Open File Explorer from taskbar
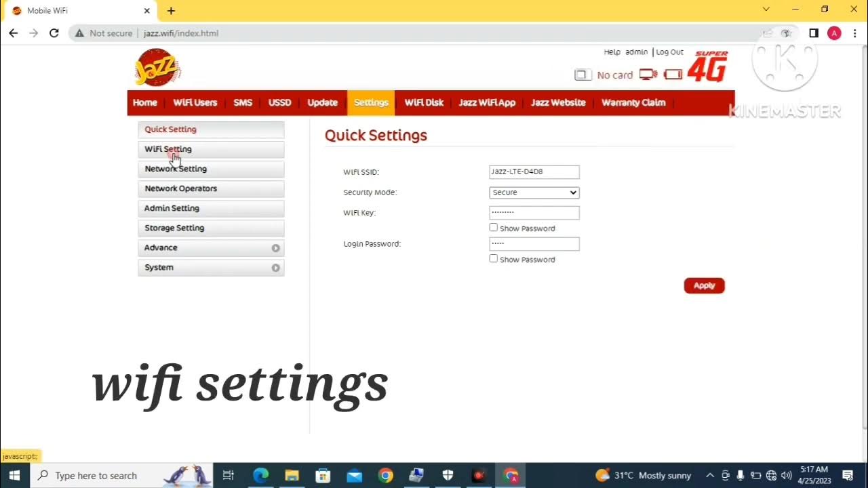Viewport: 868px width, 488px height. (292, 475)
